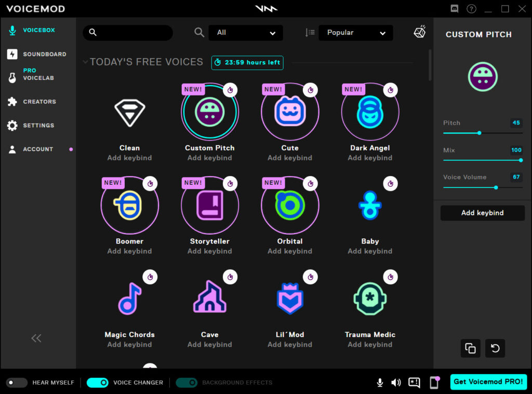Click the Custom Pitch avatar in right panel
Viewport: 532px width, 394px height.
[x=483, y=77]
